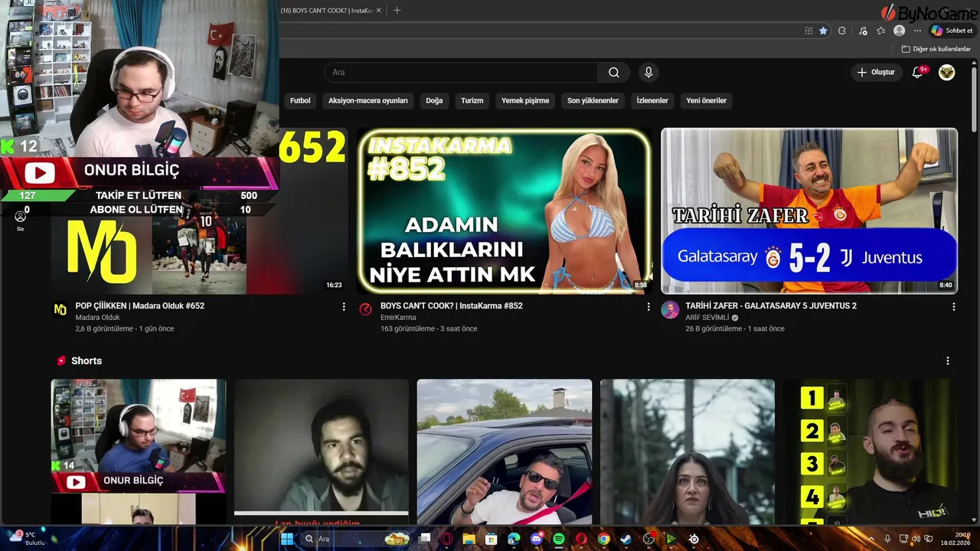
Task: Click the ARİF SEVİMLİ channel avatar
Action: [670, 309]
